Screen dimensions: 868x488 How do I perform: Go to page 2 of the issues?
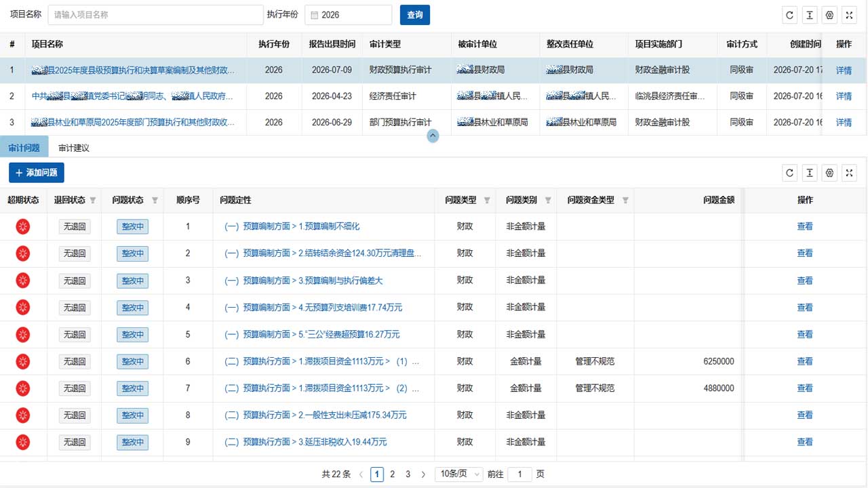[392, 474]
